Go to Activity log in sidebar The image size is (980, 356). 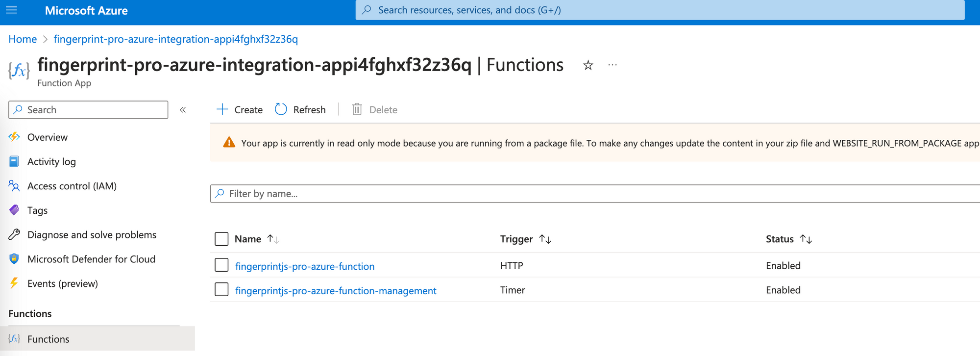click(51, 162)
